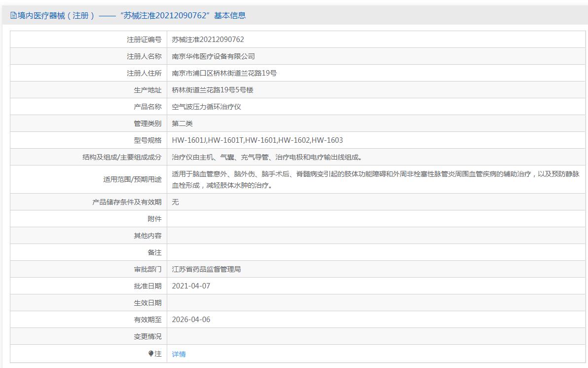588x368 pixels.
Task: Select address 南京市浦口区桥林街道兰花路19号
Action: (224, 73)
